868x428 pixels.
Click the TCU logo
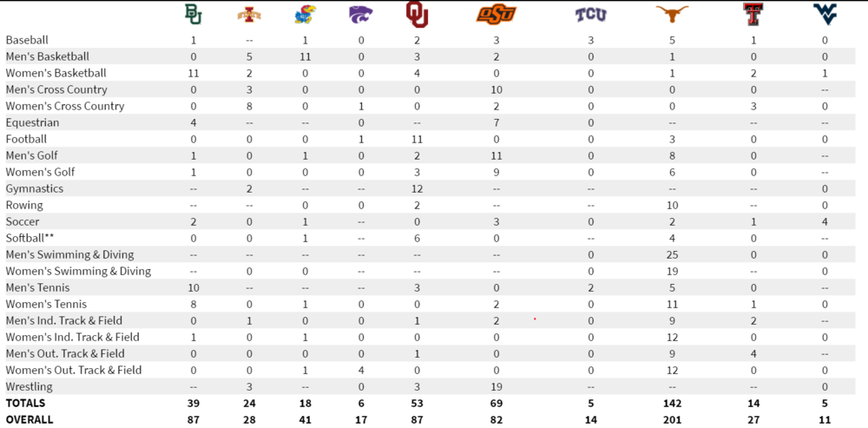coord(591,15)
